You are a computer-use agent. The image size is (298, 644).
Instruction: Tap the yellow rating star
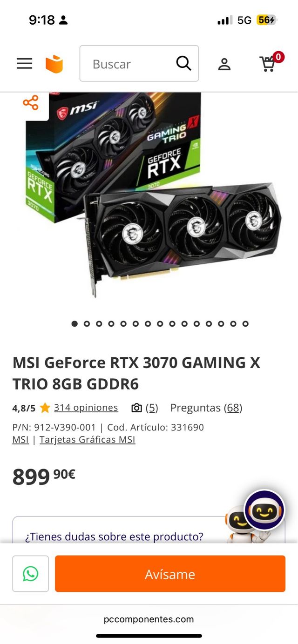point(45,408)
